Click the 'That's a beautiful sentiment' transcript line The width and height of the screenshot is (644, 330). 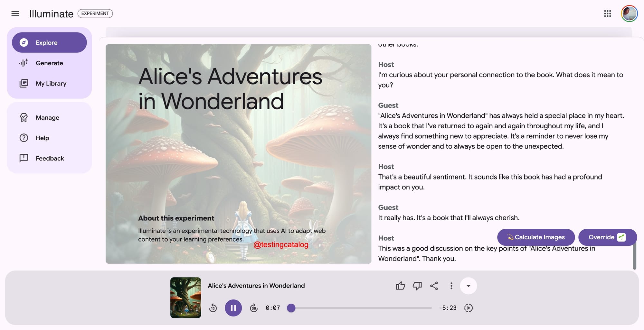click(x=490, y=182)
